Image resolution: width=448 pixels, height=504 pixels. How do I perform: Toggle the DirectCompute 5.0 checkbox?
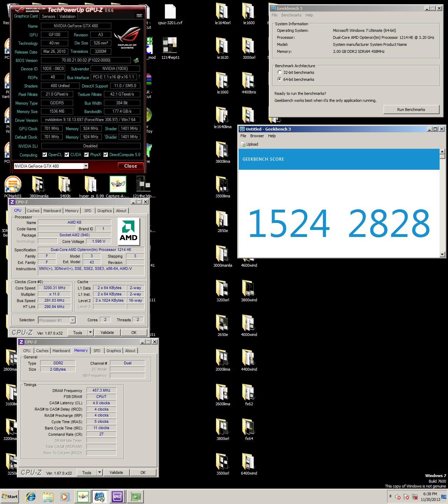point(105,155)
